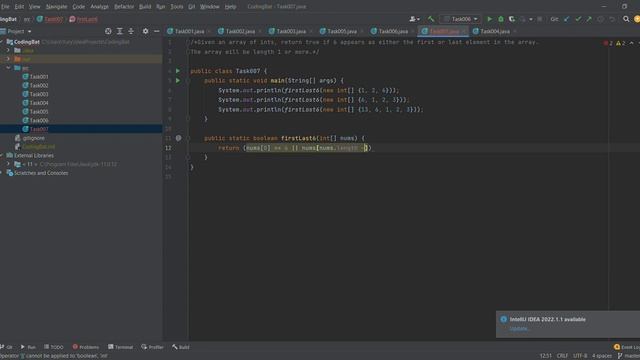Viewport: 640px width, 360px height.
Task: Collapse the src folder in tree
Action: 8,68
